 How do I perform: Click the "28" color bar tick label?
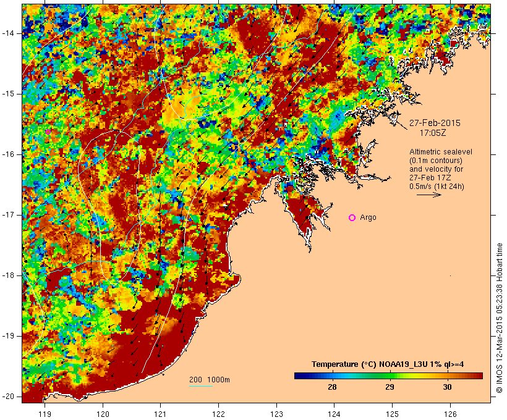pyautogui.click(x=332, y=387)
